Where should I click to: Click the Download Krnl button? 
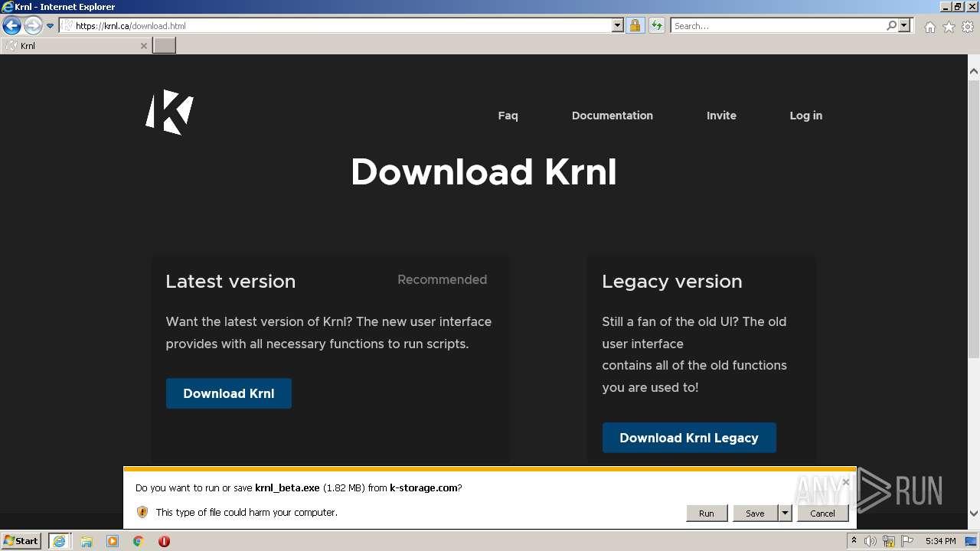tap(229, 393)
